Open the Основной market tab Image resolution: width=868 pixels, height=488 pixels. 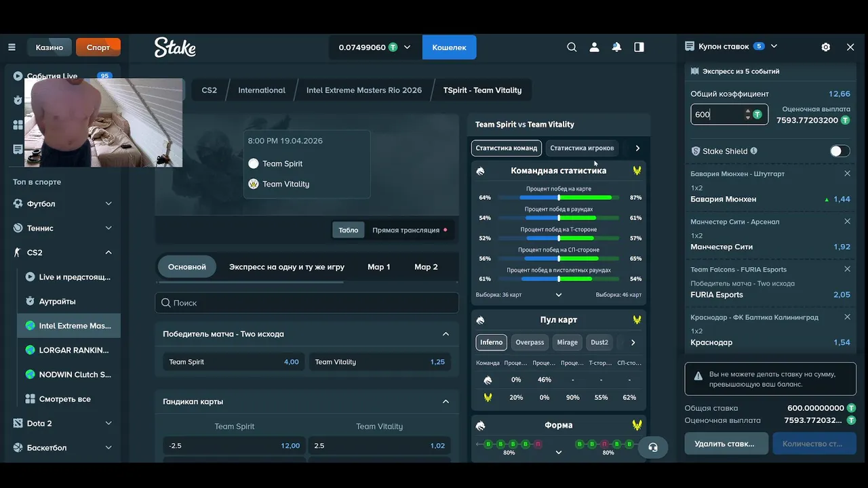(187, 266)
